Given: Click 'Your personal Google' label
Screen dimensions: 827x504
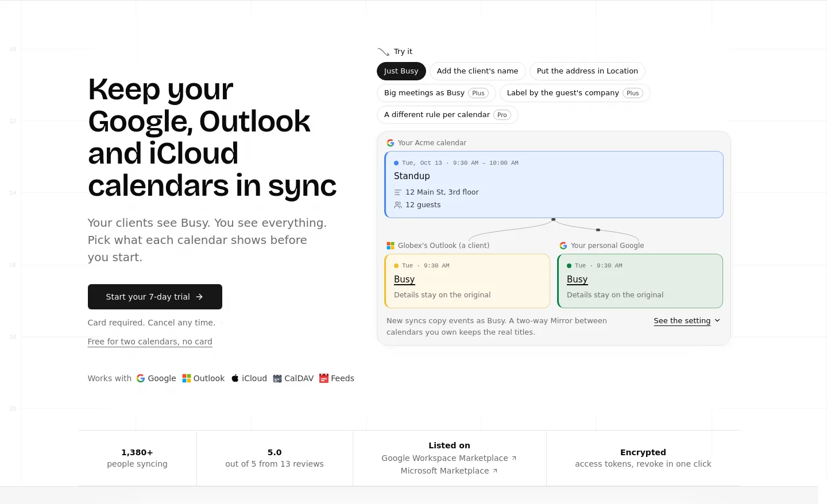Looking at the screenshot, I should [608, 246].
